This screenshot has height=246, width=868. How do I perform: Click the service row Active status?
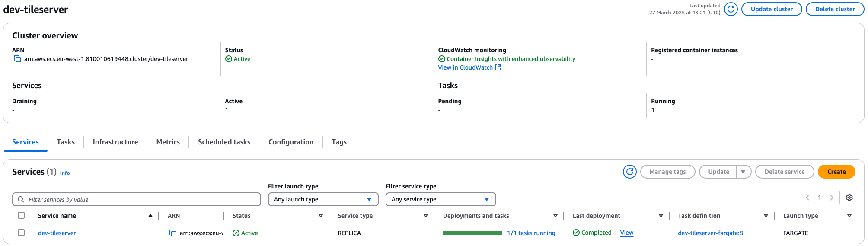[249, 233]
